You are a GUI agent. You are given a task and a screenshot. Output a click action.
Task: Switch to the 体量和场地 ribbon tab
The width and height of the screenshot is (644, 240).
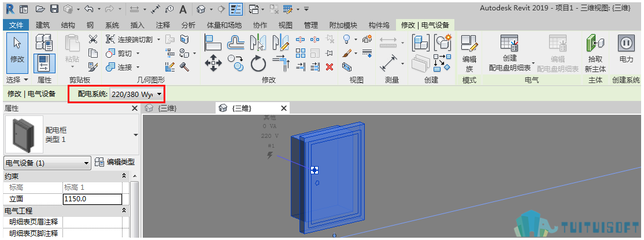click(224, 25)
